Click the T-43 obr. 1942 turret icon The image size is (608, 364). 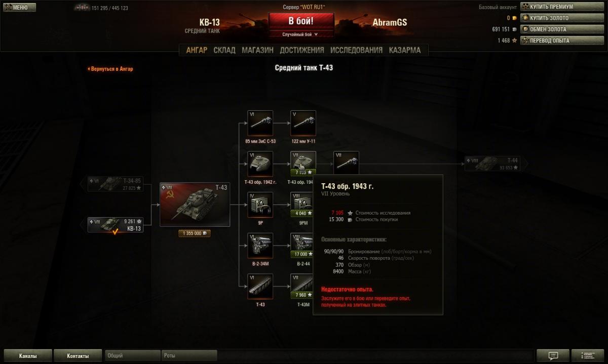point(260,164)
